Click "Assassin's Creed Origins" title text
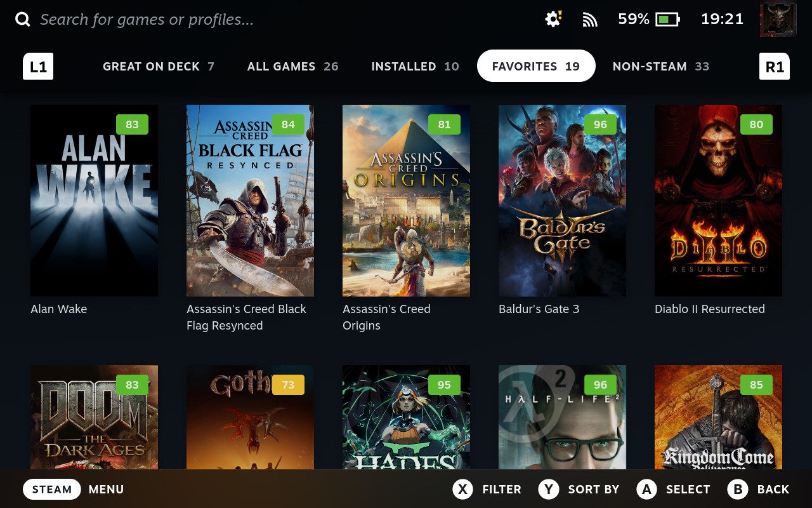Image resolution: width=812 pixels, height=508 pixels. [387, 317]
